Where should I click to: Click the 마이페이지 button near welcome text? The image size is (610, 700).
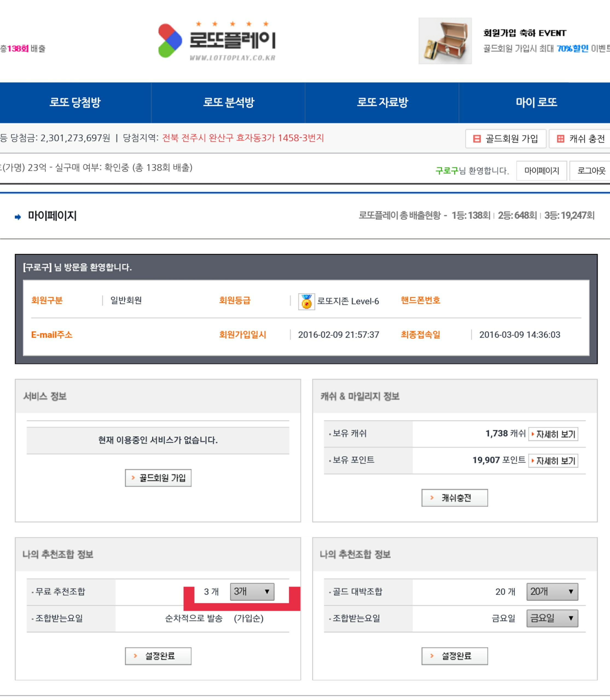[x=541, y=171]
